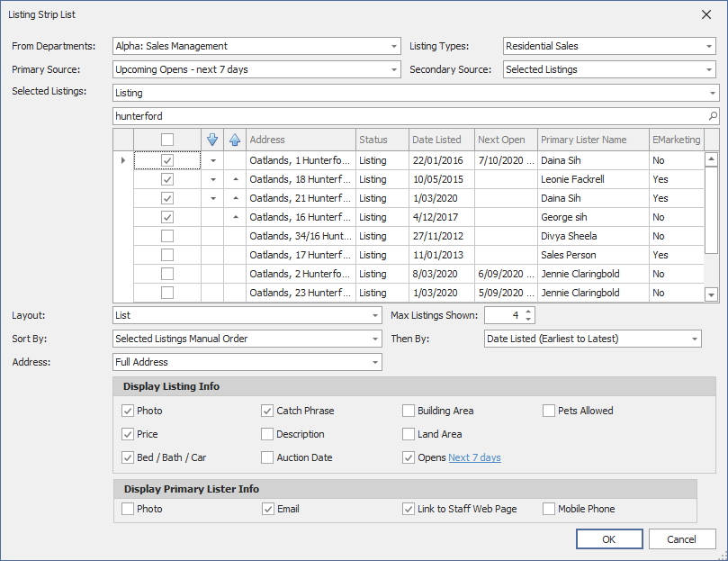The width and height of the screenshot is (728, 561).
Task: Sort grid by Date Listed column header
Action: 436,140
